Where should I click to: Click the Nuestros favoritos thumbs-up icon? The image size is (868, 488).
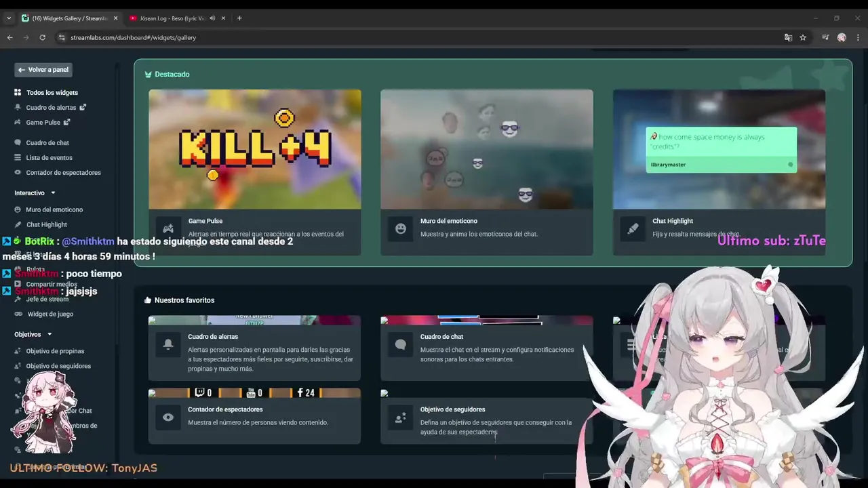(x=148, y=300)
